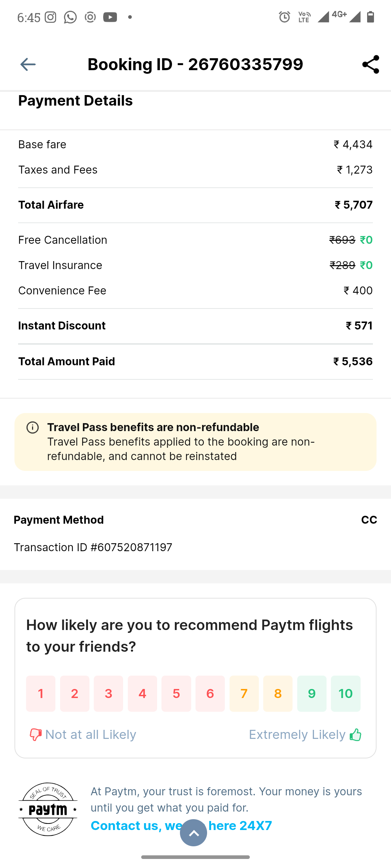Tap the Paytm Seal of Trust logo

[48, 809]
